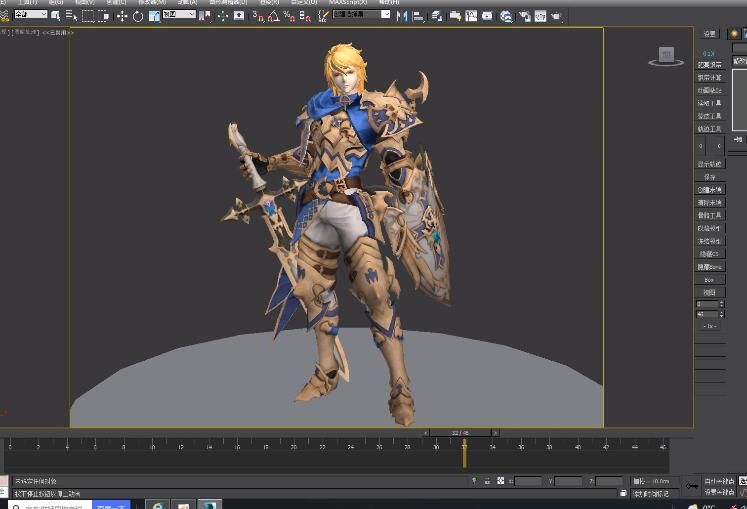Image resolution: width=747 pixels, height=509 pixels.
Task: Click the Use Pivot Point Center icon
Action: [x=205, y=16]
